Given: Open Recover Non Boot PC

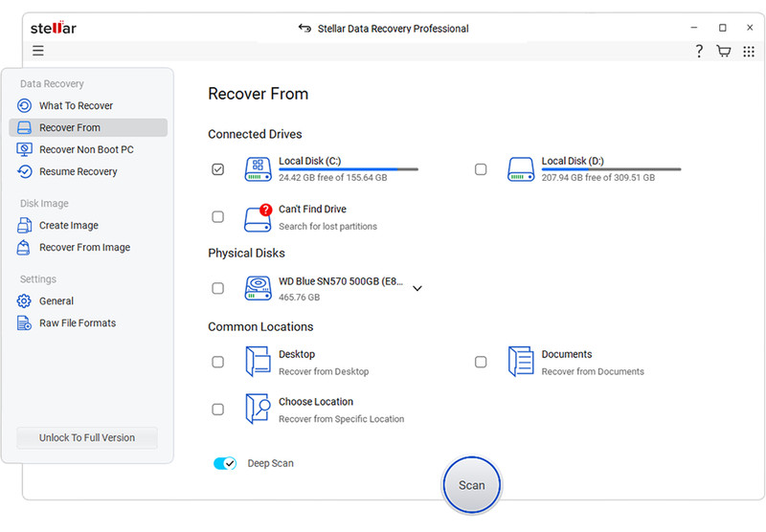Looking at the screenshot, I should [x=88, y=149].
